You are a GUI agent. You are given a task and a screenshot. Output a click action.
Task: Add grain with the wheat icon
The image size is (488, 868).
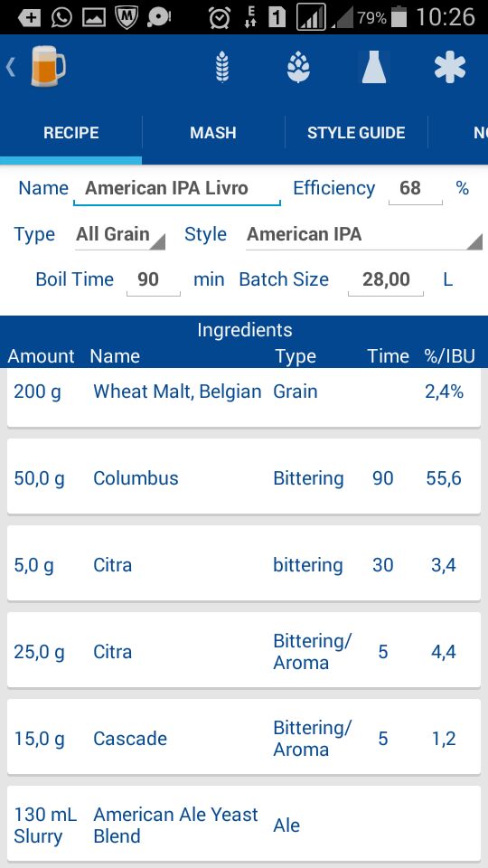point(222,68)
